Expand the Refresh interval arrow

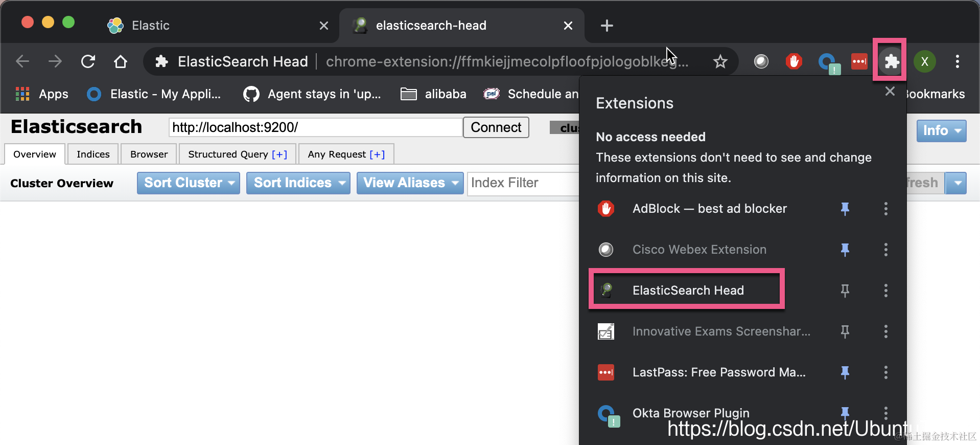coord(956,183)
